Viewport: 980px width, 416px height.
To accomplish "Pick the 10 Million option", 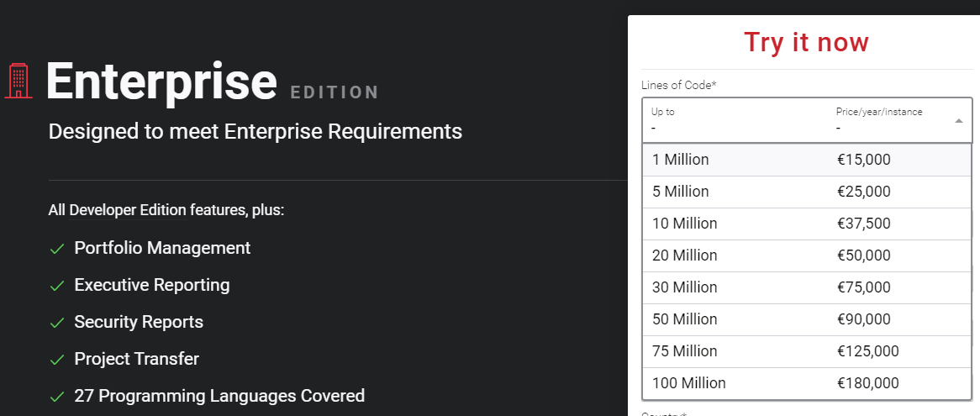I will click(x=806, y=224).
